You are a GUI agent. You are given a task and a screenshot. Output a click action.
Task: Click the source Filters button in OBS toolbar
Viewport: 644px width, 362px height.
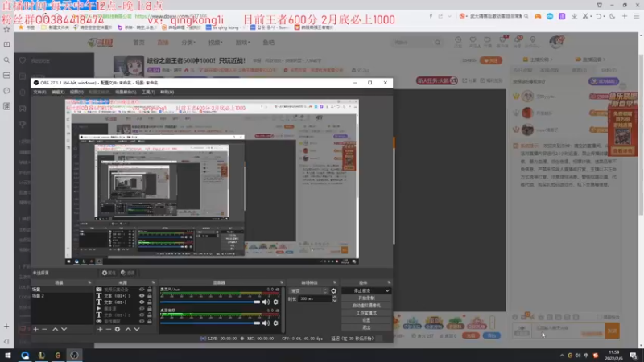(128, 273)
